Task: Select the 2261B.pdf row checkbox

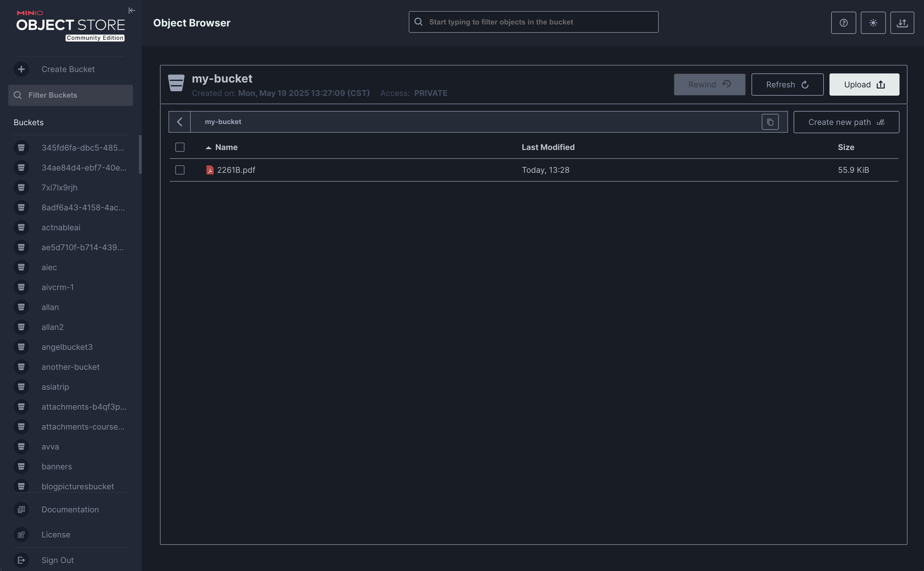Action: 180,170
